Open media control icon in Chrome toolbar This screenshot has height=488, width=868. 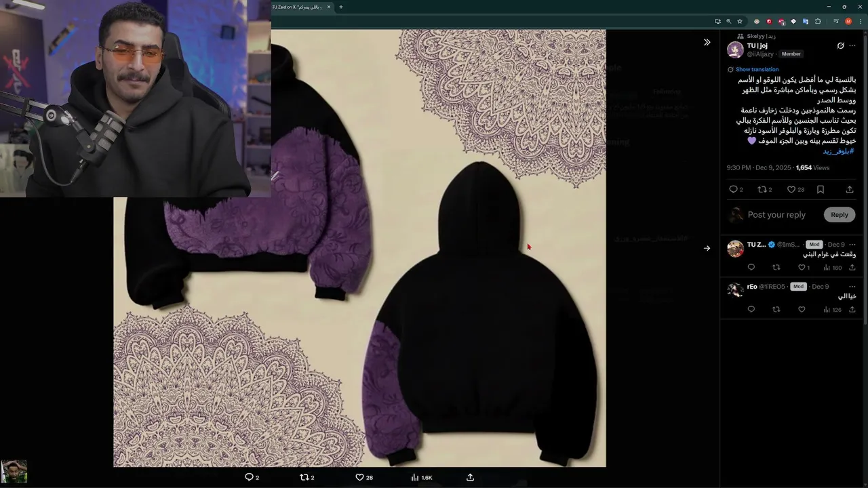click(836, 22)
